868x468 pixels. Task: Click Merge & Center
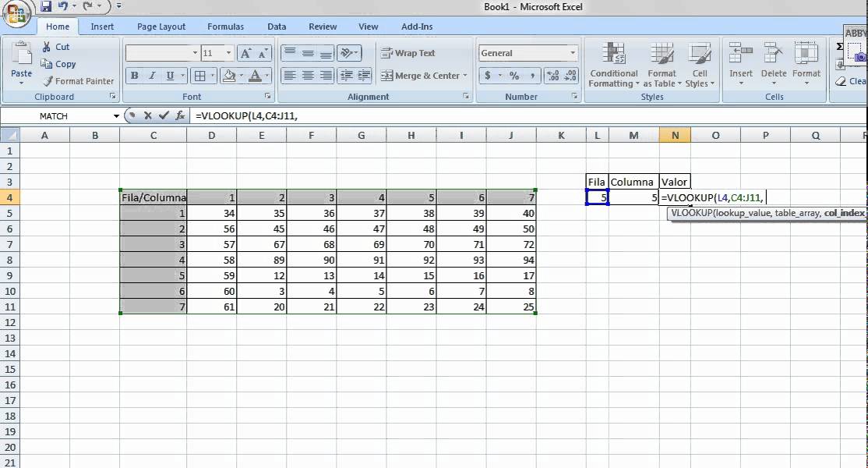(420, 76)
